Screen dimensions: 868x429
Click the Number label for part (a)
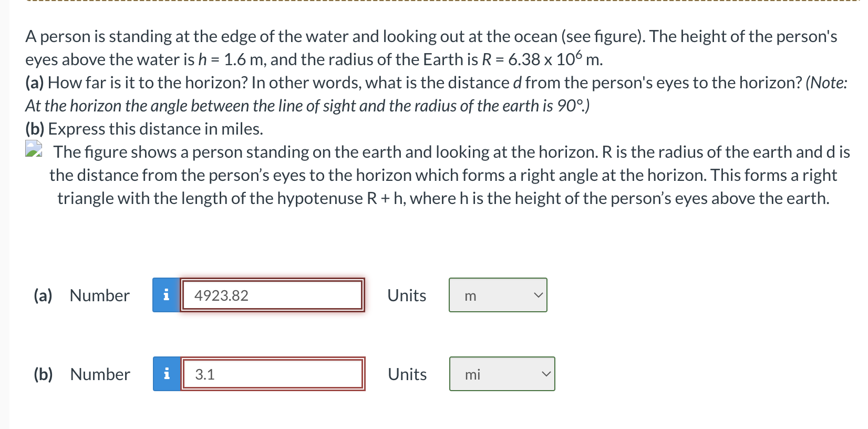99,295
